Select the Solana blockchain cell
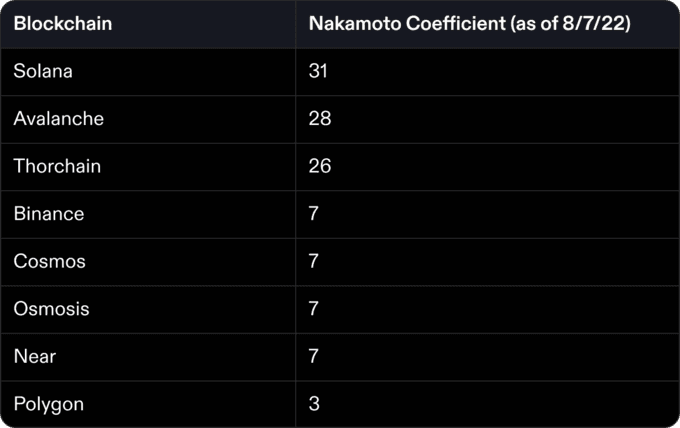The height and width of the screenshot is (428, 680). (x=43, y=71)
